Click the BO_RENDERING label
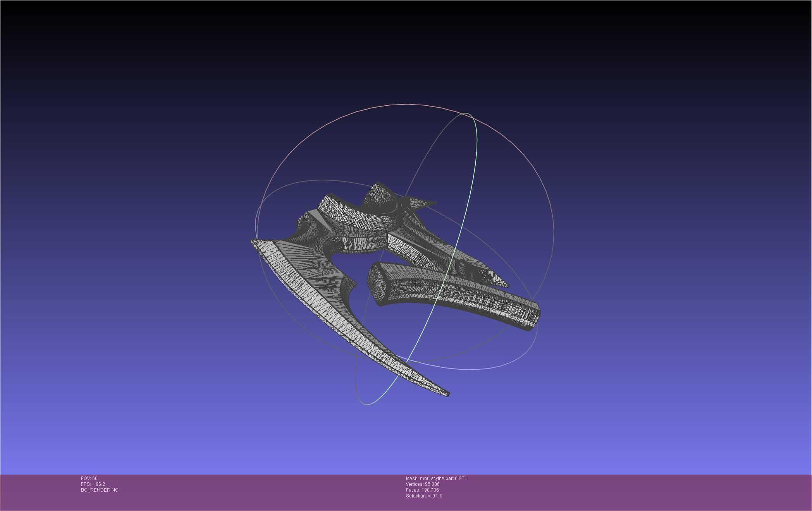Viewport: 812px width, 511px height. coord(100,490)
